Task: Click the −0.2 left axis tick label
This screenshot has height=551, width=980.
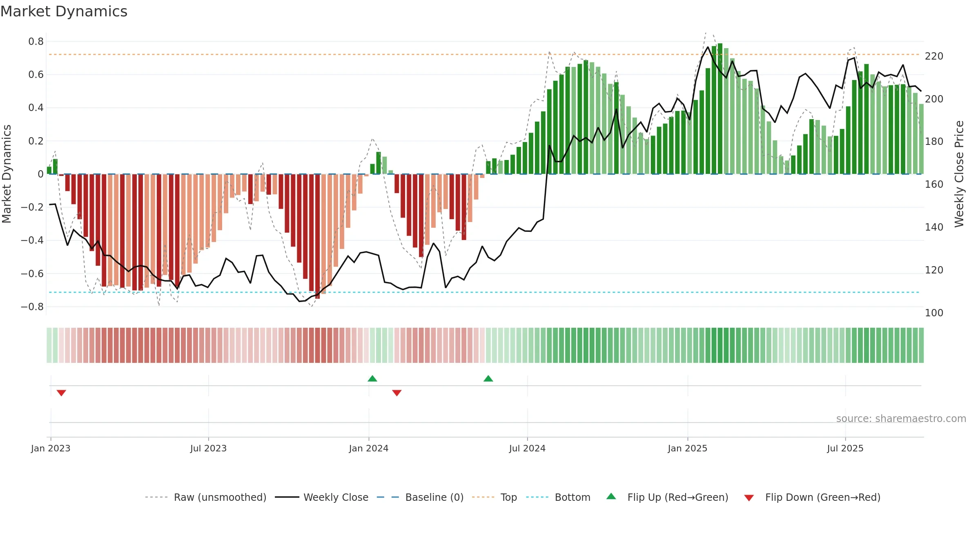Action: coord(32,207)
